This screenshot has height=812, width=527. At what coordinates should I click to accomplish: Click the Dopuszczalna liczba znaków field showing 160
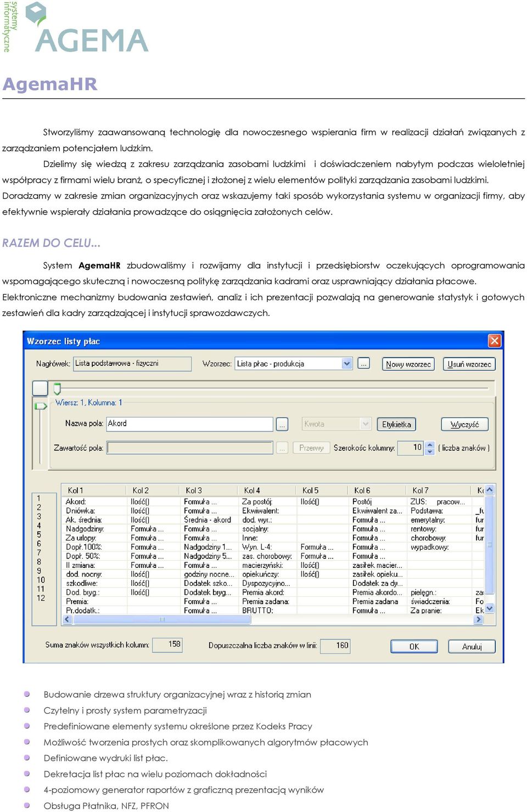(335, 645)
